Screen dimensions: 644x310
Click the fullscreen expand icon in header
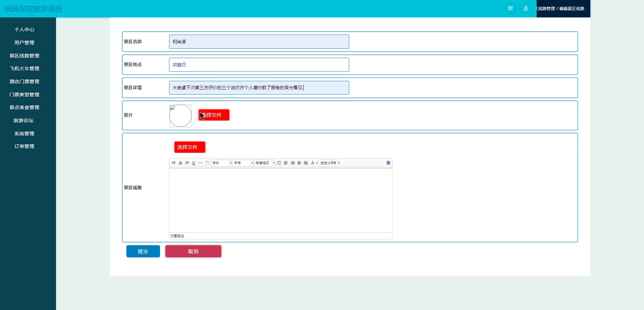pyautogui.click(x=511, y=8)
